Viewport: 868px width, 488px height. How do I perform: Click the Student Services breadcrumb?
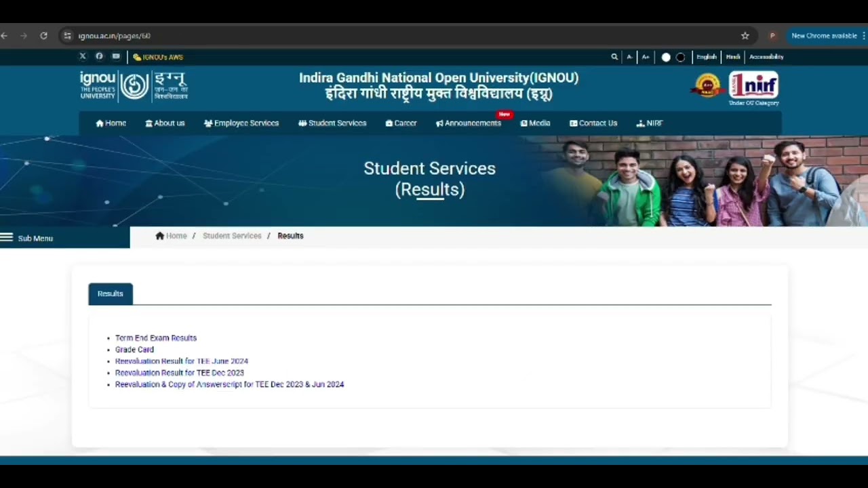pos(232,236)
